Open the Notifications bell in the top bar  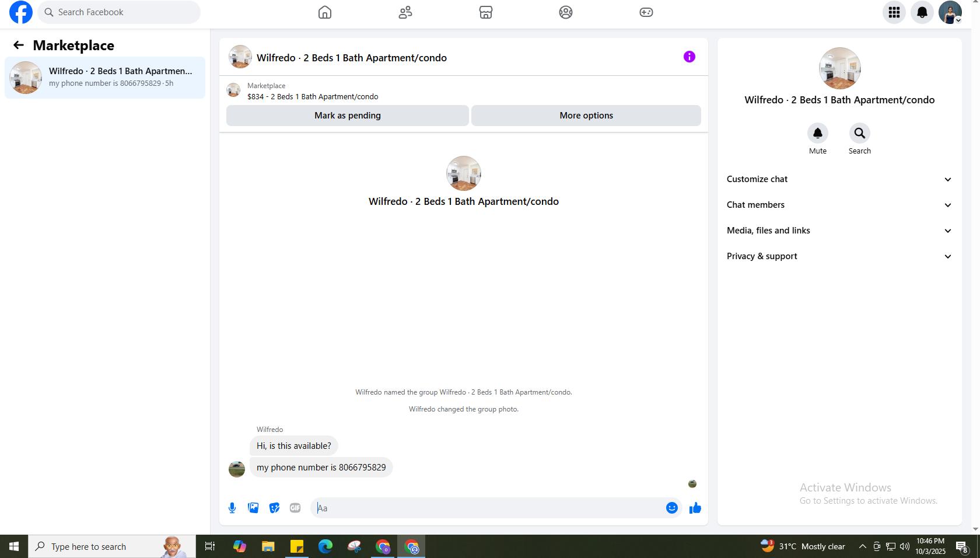pos(922,12)
